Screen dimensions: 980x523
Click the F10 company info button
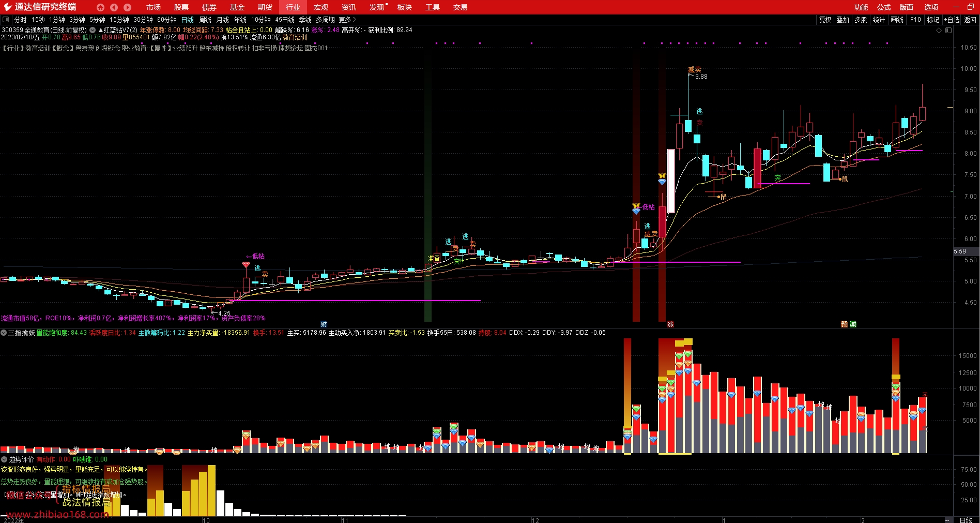(915, 20)
